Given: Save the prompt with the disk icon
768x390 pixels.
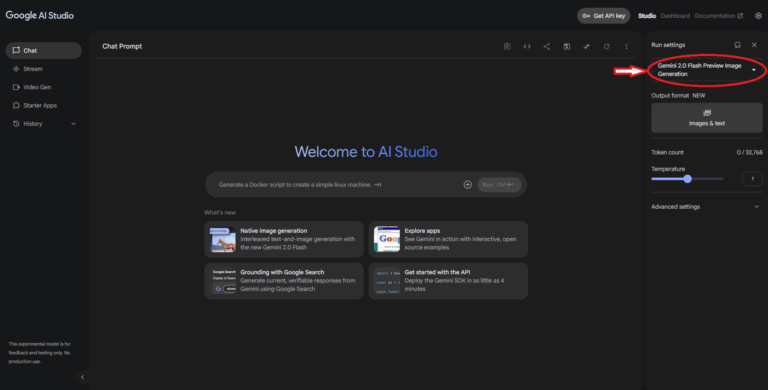Looking at the screenshot, I should (x=567, y=47).
